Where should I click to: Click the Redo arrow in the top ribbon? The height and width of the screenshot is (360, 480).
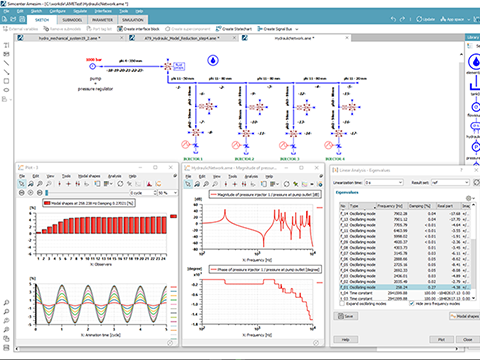[402, 19]
